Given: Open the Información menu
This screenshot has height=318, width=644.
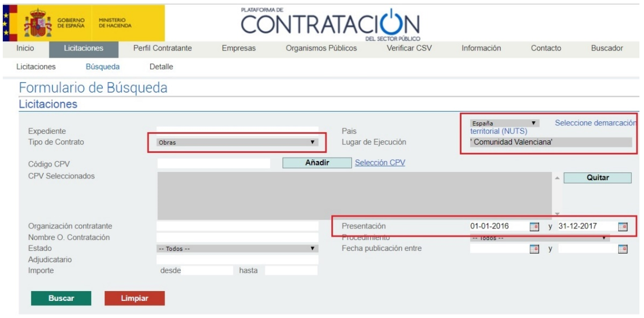Looking at the screenshot, I should (481, 48).
